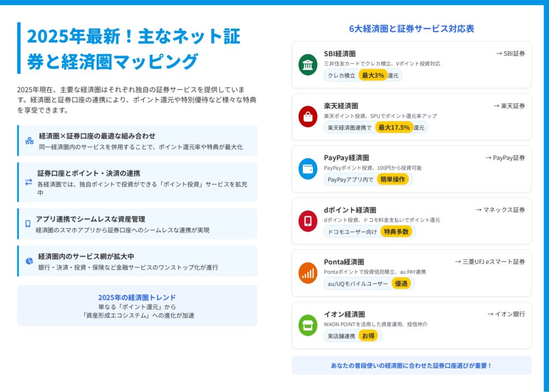
Task: Click the 最大3% yellow badge
Action: coord(373,76)
